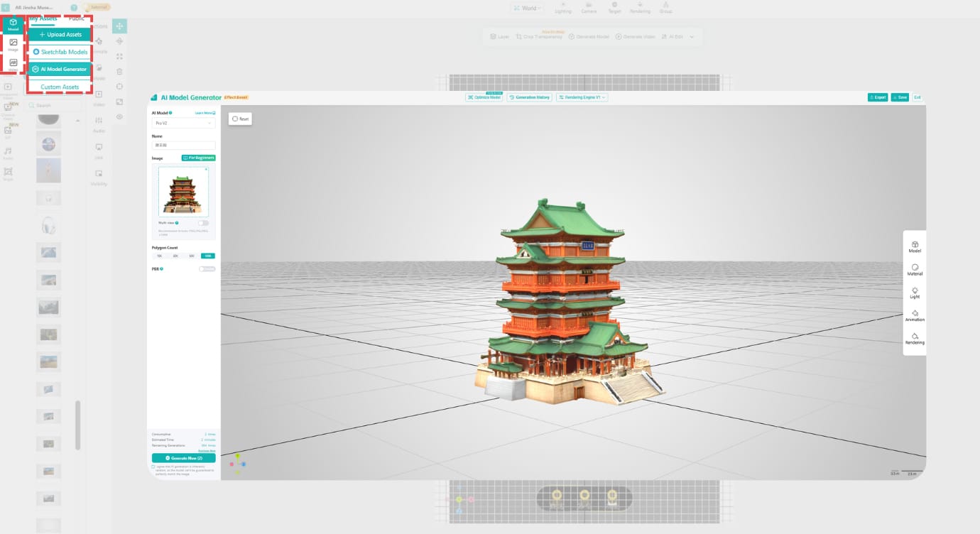The height and width of the screenshot is (534, 980).
Task: Select the move gizmo tool
Action: pyautogui.click(x=119, y=26)
